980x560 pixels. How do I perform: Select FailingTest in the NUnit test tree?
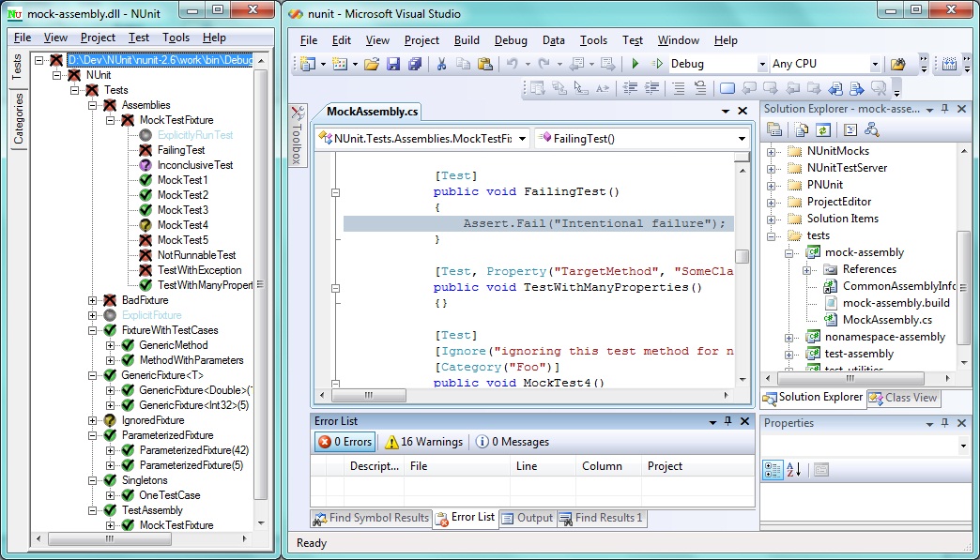pos(180,150)
